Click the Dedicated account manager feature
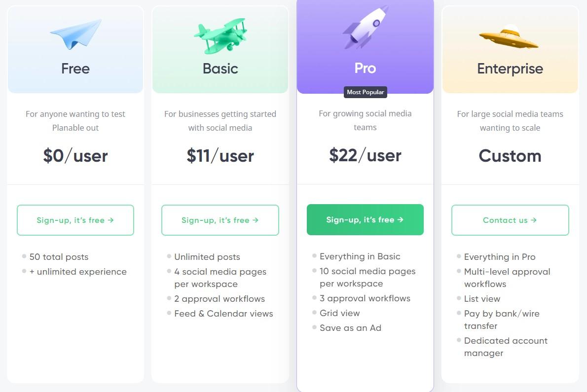This screenshot has height=392, width=587. tap(506, 347)
